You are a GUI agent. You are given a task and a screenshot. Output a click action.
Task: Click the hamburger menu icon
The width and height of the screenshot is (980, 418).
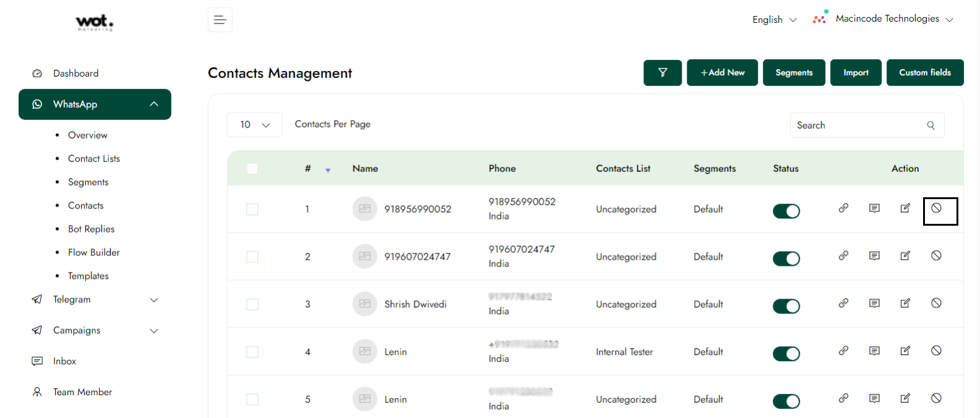pyautogui.click(x=220, y=20)
